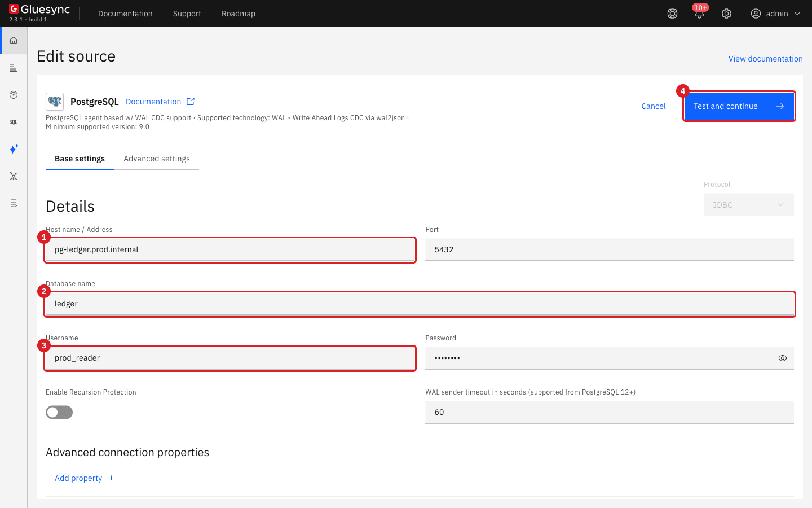Open the settings gear icon
The width and height of the screenshot is (812, 508).
726,14
